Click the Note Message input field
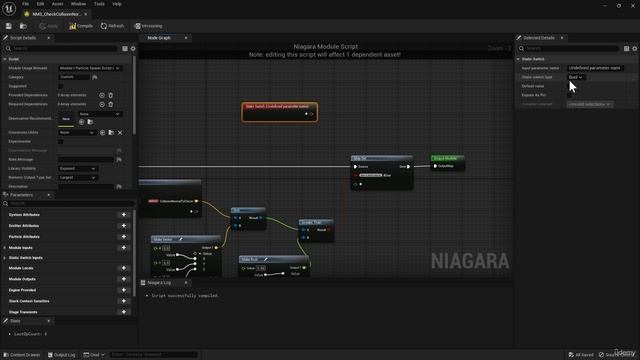 pos(86,160)
